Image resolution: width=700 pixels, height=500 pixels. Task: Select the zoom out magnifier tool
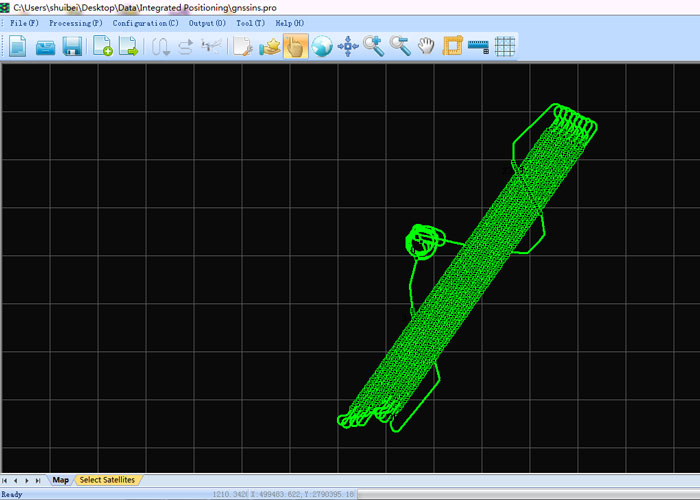pos(400,46)
